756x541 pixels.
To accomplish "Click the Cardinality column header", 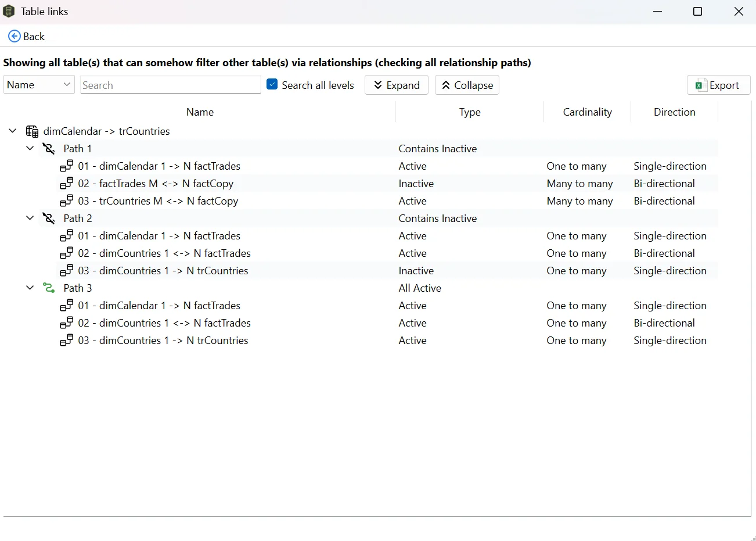I will (x=587, y=112).
